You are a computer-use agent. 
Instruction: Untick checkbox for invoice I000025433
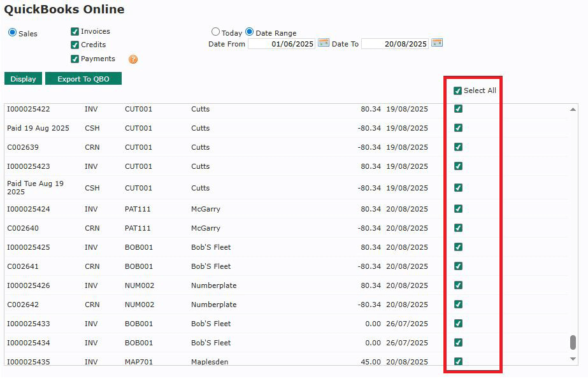[x=458, y=324]
